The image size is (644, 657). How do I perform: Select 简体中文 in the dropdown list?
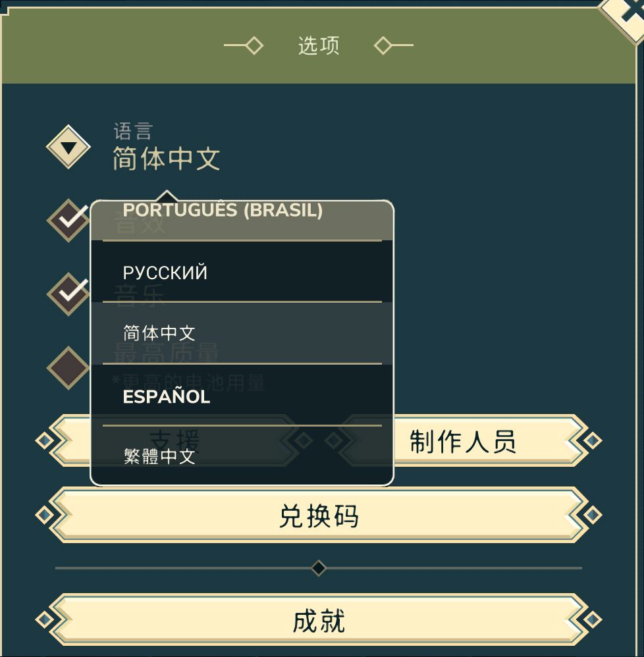point(242,333)
